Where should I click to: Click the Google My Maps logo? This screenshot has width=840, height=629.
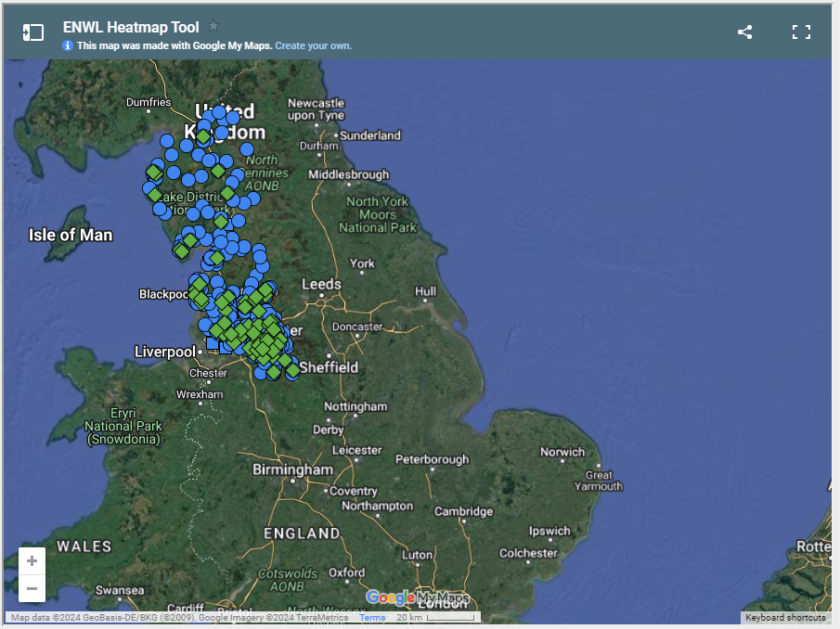pyautogui.click(x=418, y=597)
